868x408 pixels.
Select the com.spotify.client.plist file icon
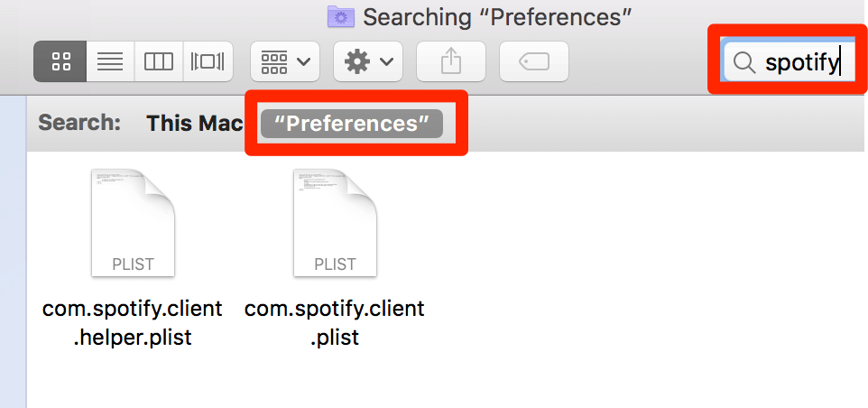point(335,223)
